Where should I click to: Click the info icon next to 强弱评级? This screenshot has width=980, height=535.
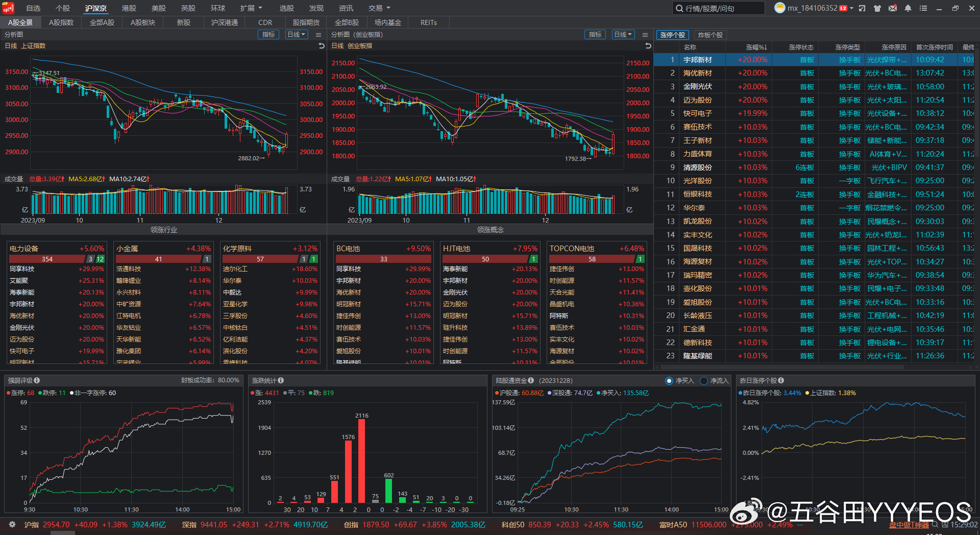pyautogui.click(x=37, y=380)
